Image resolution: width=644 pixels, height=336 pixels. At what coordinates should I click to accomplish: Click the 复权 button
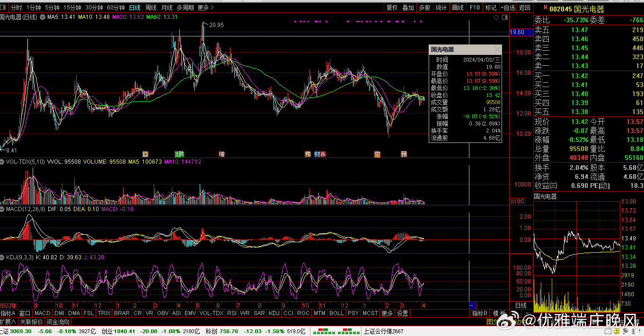click(x=392, y=8)
